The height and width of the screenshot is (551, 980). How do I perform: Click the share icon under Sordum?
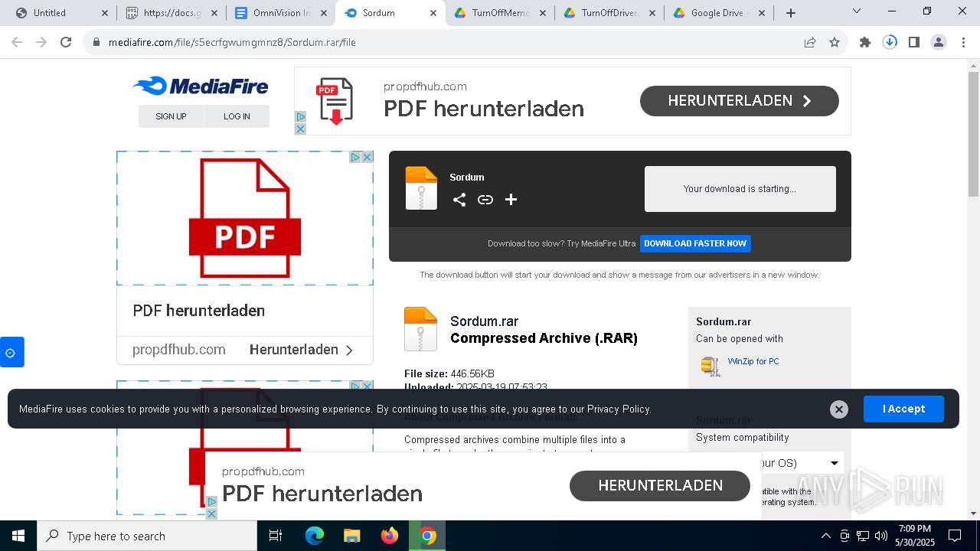point(459,200)
